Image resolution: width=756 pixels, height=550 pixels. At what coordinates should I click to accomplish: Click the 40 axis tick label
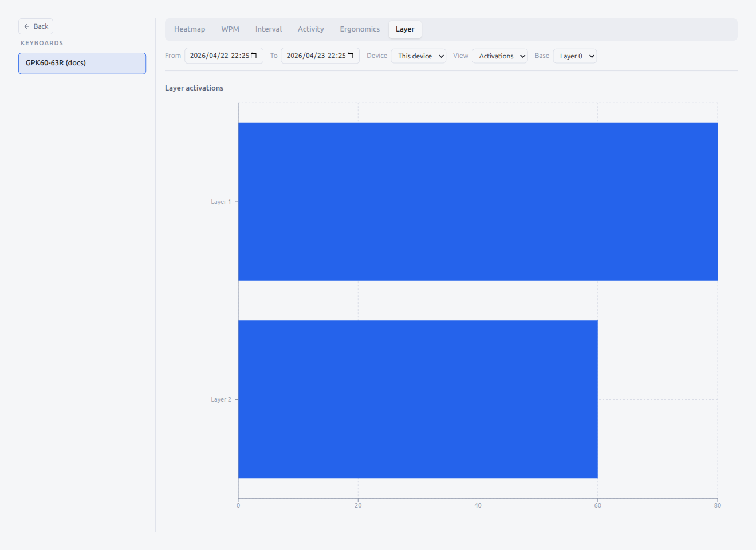pos(478,505)
